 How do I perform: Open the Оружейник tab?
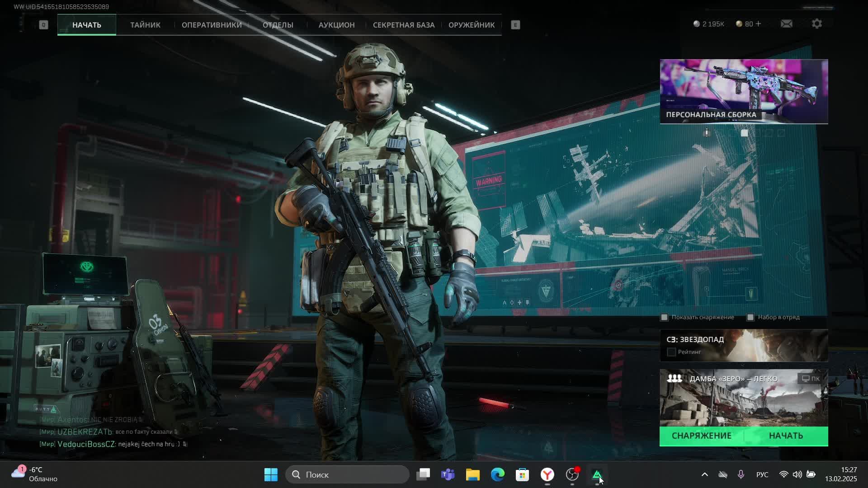tap(471, 25)
